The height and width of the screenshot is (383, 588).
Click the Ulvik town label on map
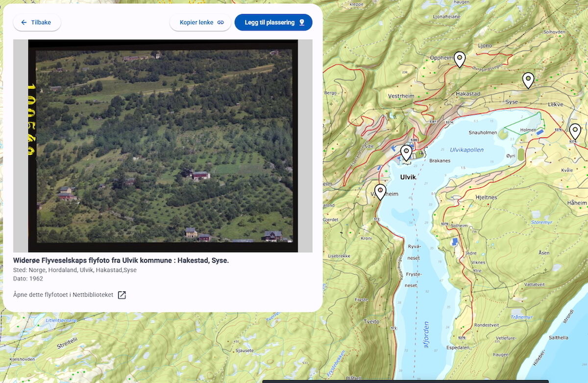408,177
